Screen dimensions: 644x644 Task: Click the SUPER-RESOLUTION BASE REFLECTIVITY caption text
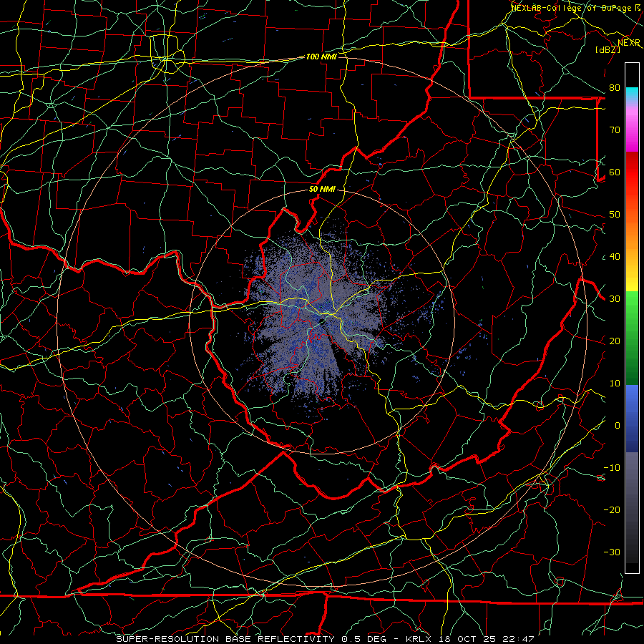click(225, 639)
